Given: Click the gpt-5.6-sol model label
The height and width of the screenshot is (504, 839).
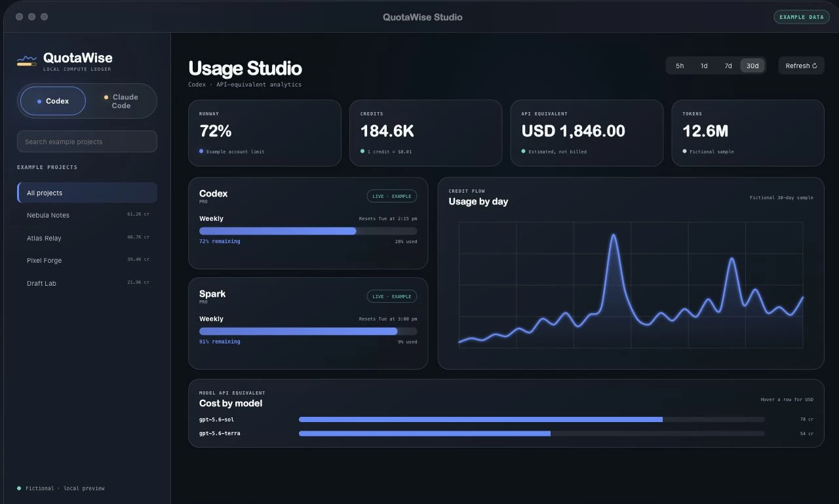Looking at the screenshot, I should [x=216, y=419].
